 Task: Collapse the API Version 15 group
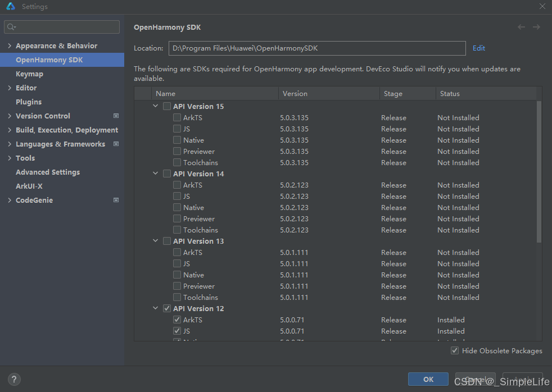(x=155, y=106)
